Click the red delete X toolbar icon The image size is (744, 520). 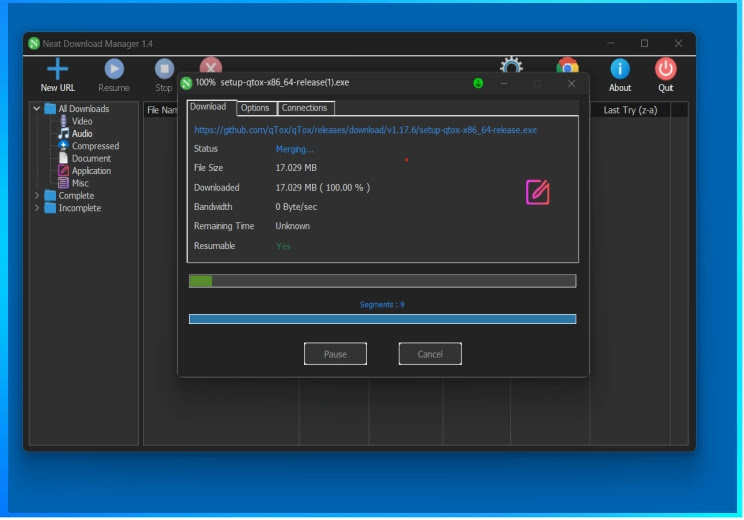211,66
